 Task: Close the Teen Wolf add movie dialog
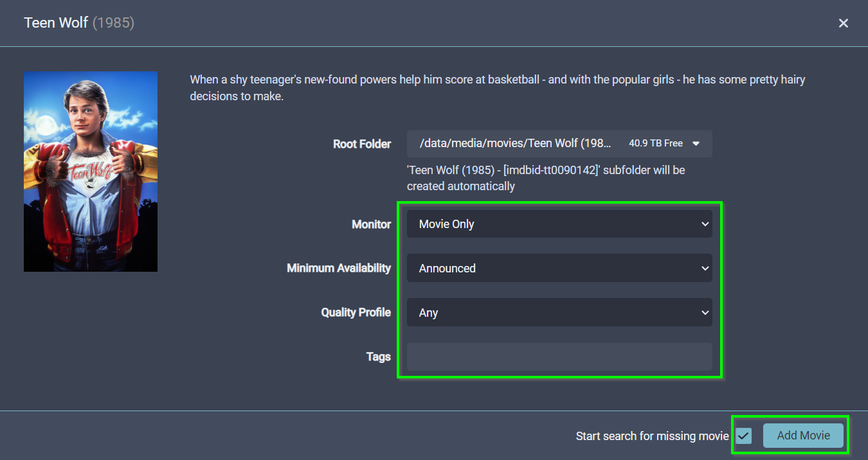pyautogui.click(x=843, y=23)
